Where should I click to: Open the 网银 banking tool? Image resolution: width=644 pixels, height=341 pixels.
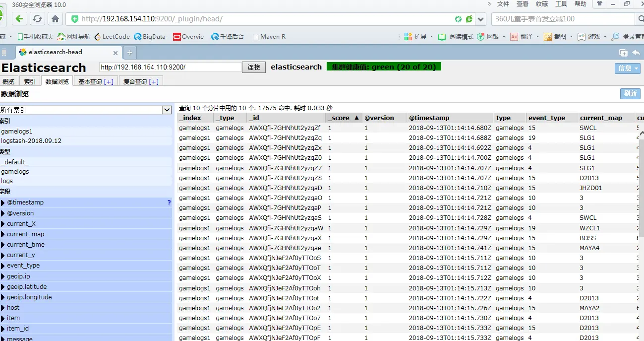tap(491, 37)
